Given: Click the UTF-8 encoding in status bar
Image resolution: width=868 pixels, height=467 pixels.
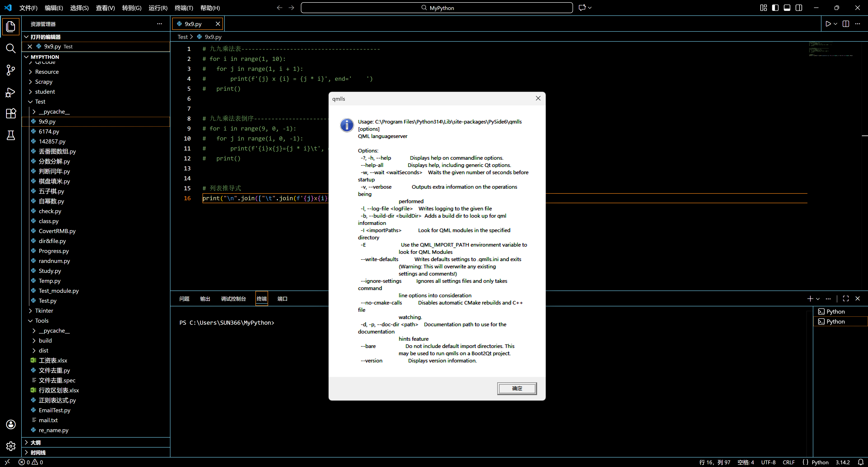Looking at the screenshot, I should (768, 462).
